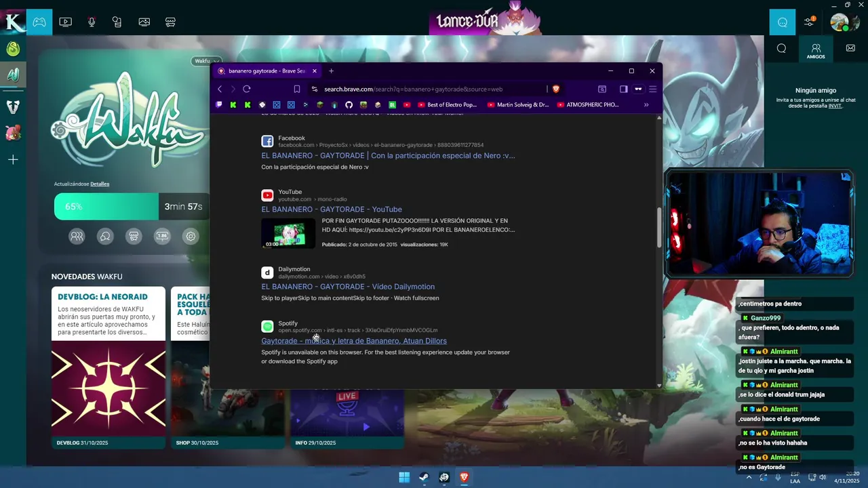This screenshot has height=488, width=868.
Task: Open a new Brave tab
Action: (x=331, y=70)
